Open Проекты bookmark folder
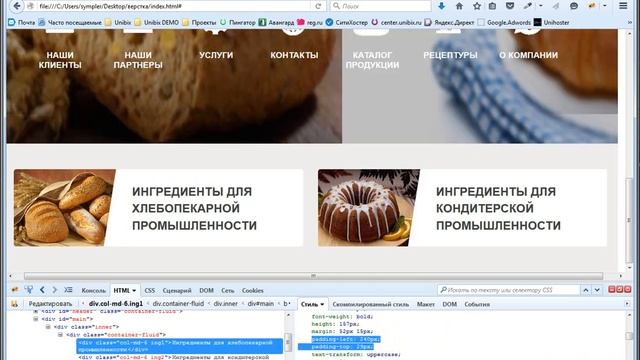This screenshot has width=640, height=360. (x=200, y=22)
